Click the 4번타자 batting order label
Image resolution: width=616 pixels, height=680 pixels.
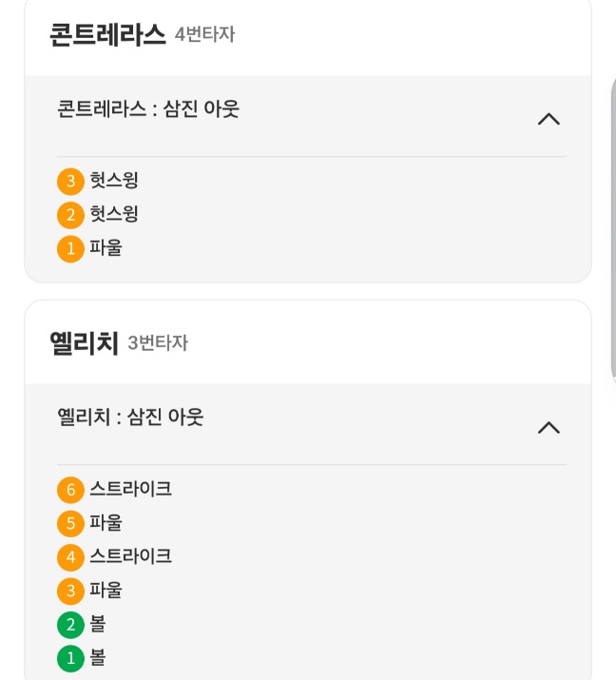(204, 35)
